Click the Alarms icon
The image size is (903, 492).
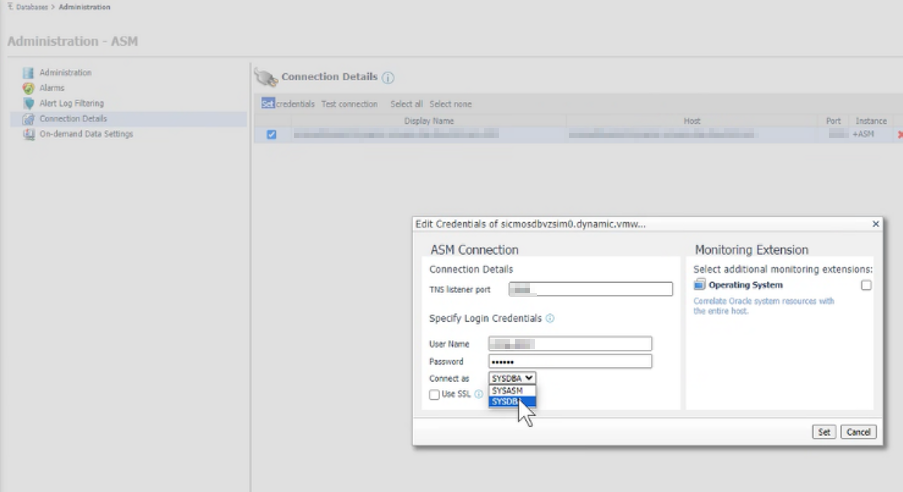point(28,88)
